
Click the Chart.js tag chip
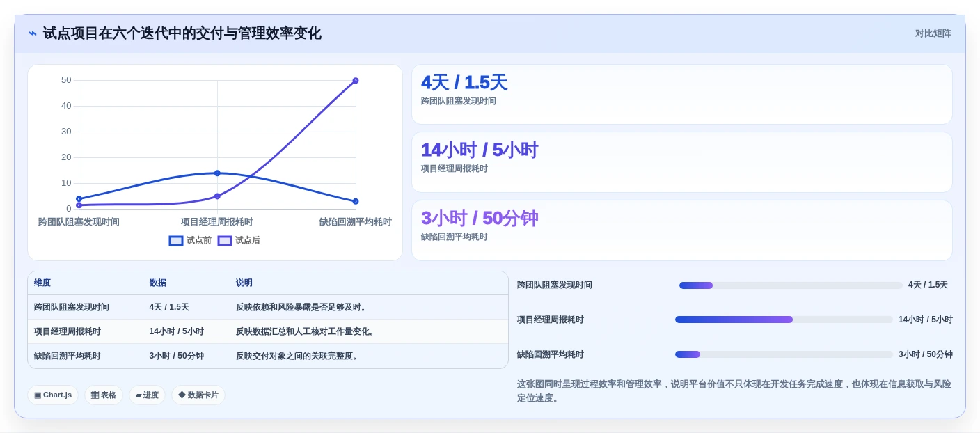point(53,395)
